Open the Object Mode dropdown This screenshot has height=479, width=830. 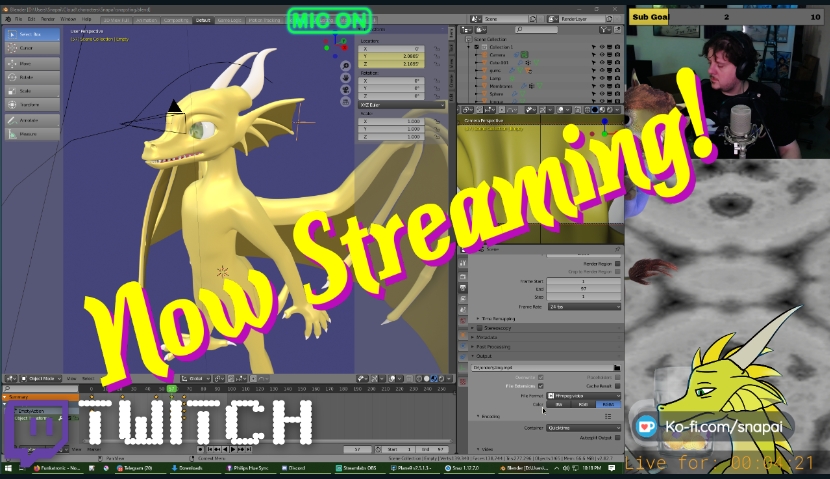[41, 379]
